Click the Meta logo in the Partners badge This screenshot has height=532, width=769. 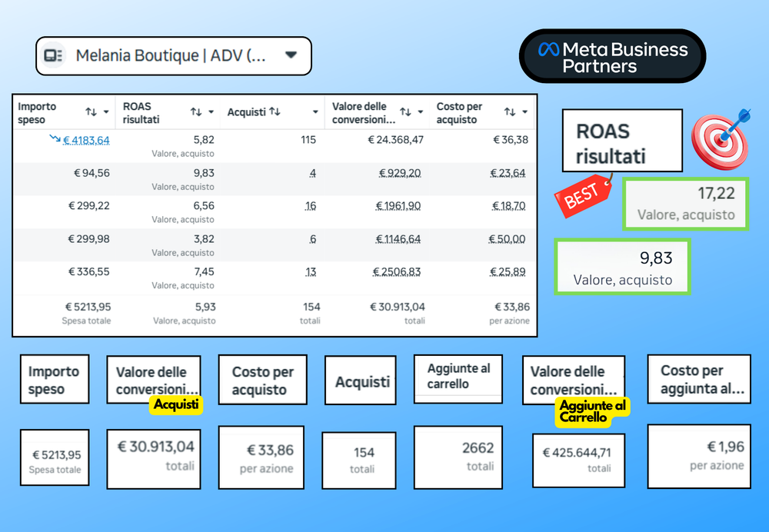[548, 49]
